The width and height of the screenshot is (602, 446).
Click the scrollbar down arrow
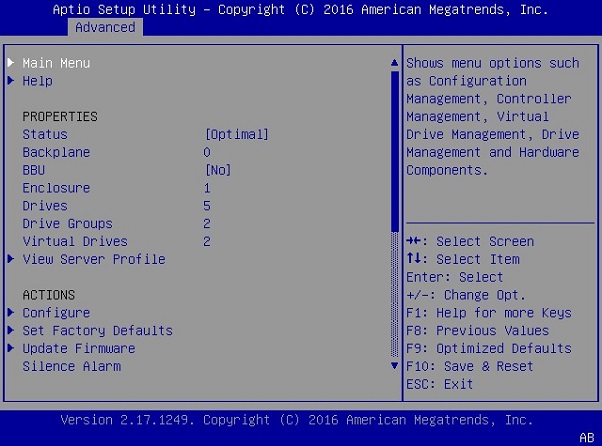(394, 366)
